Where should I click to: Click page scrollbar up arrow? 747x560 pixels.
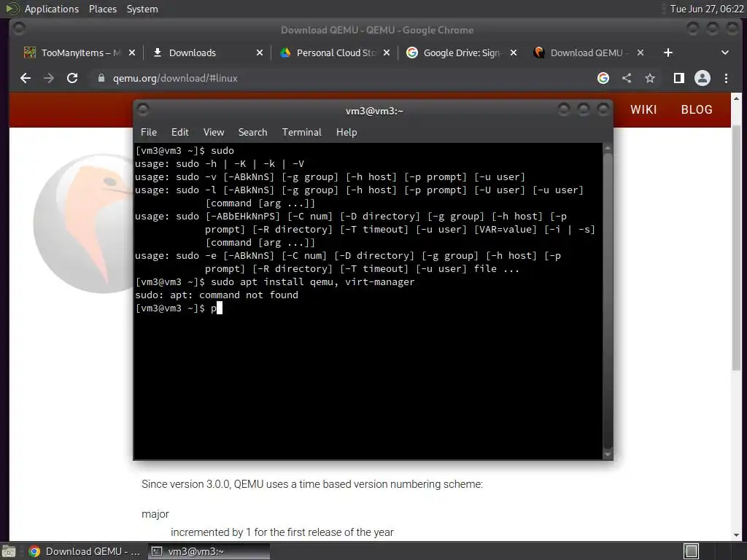click(737, 98)
